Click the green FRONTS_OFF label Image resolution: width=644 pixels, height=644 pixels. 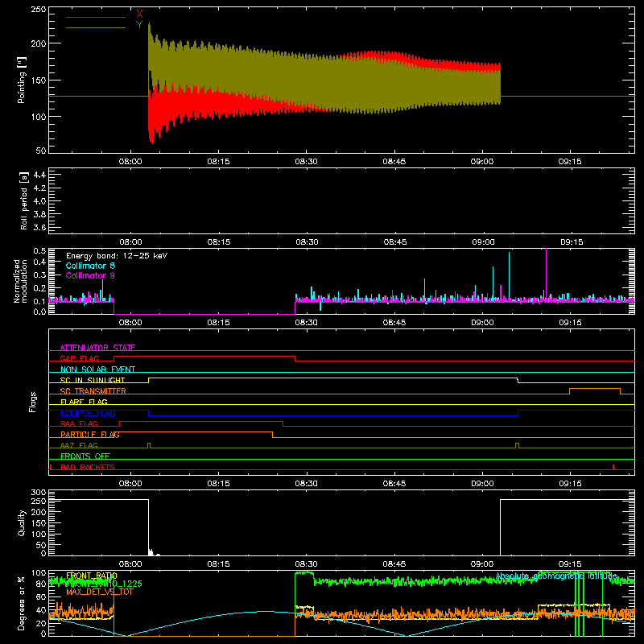tap(85, 456)
